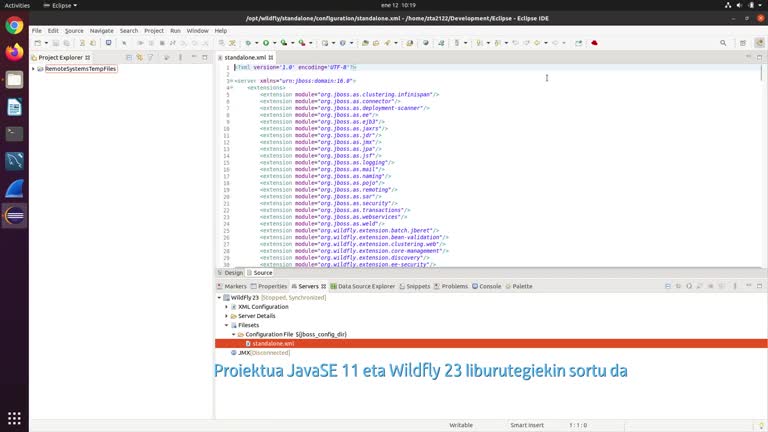Open the Properties view tab
This screenshot has width=768, height=432.
click(x=268, y=286)
